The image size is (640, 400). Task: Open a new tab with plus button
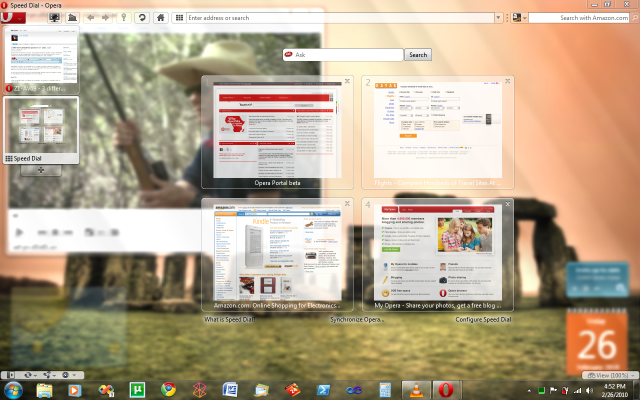(x=41, y=170)
